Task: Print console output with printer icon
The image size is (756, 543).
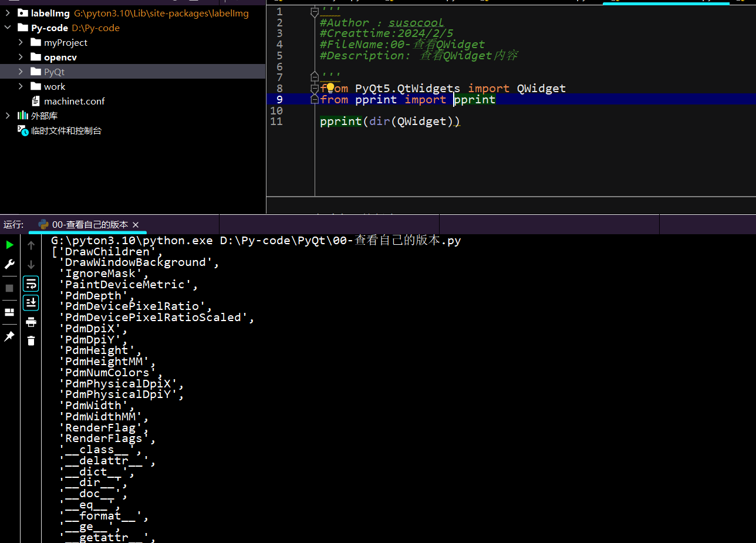Action: pyautogui.click(x=31, y=322)
